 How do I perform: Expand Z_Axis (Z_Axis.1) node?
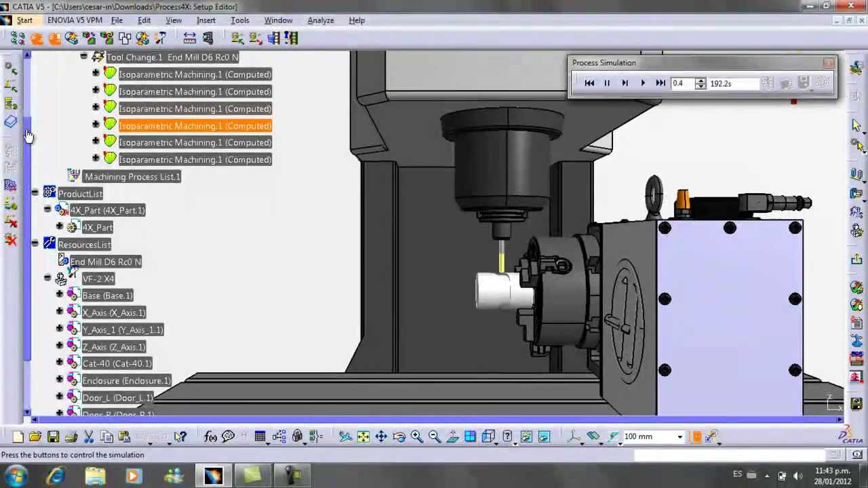(59, 346)
